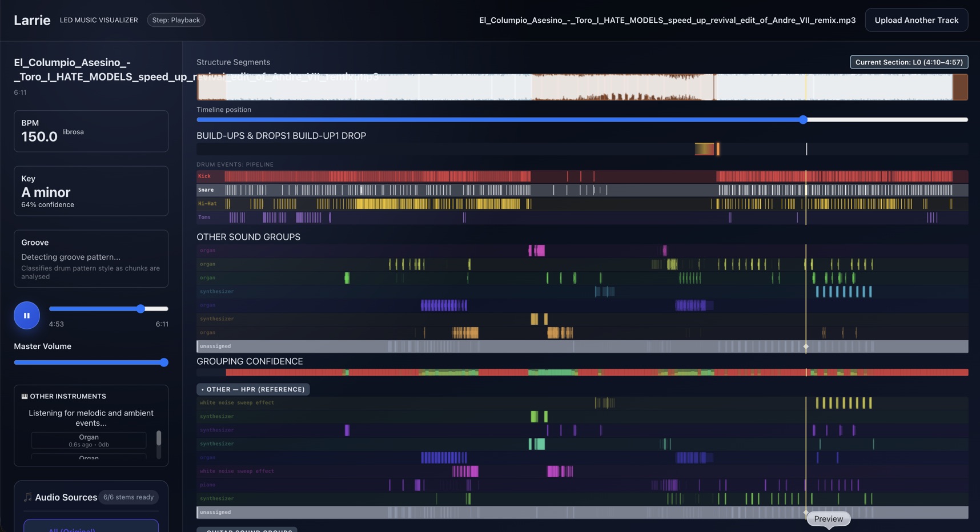Click the Audio Sources heading
The image size is (980, 532).
[66, 497]
